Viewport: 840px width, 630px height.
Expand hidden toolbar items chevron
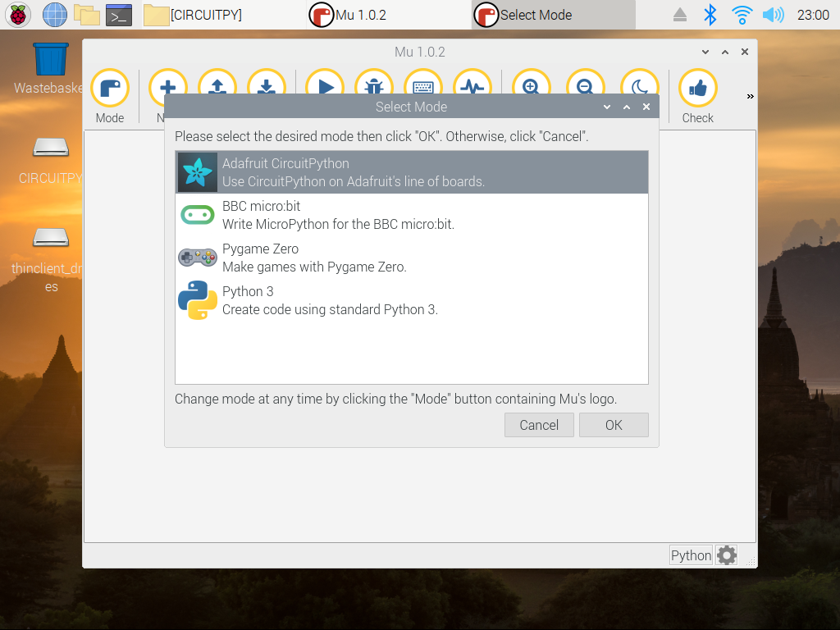pos(750,97)
